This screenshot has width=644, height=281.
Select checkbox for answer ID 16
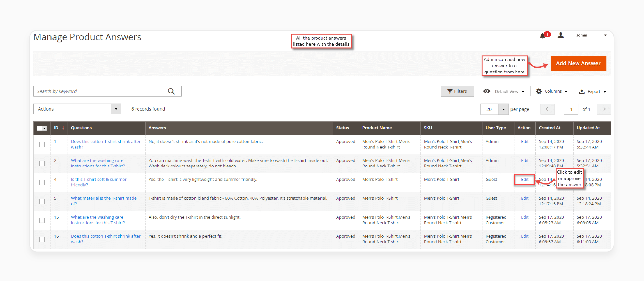[x=42, y=239]
